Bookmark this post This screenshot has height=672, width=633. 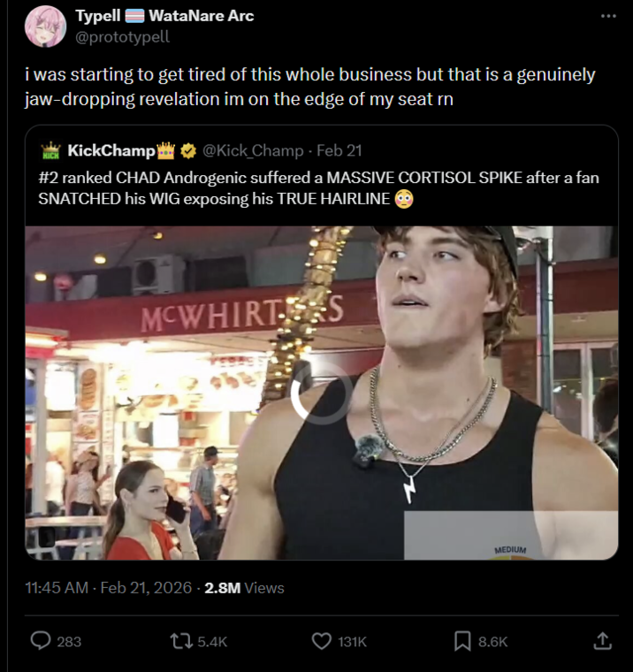[462, 641]
